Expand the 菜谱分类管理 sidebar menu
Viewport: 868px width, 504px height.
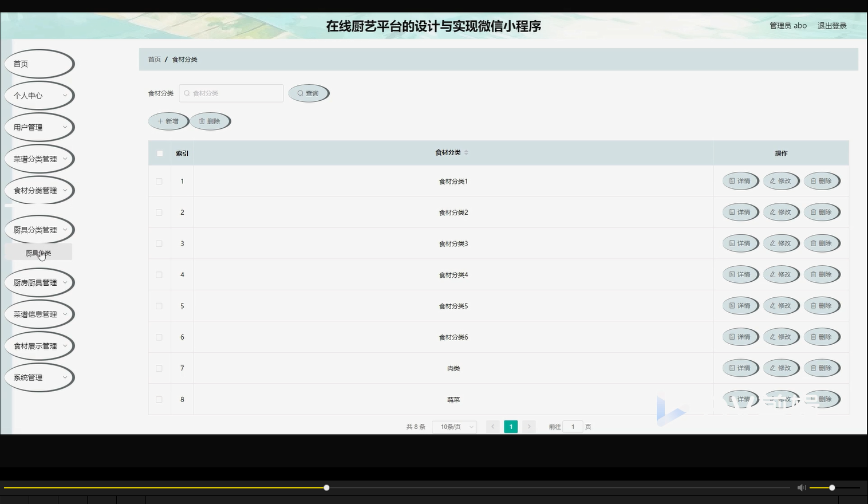point(40,159)
